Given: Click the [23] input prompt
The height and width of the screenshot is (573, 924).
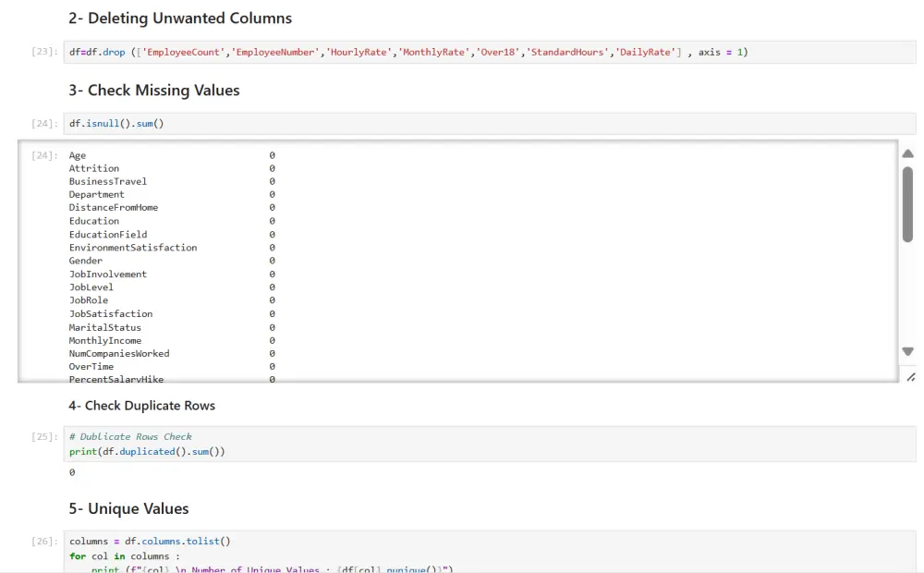Looking at the screenshot, I should click(x=44, y=53).
